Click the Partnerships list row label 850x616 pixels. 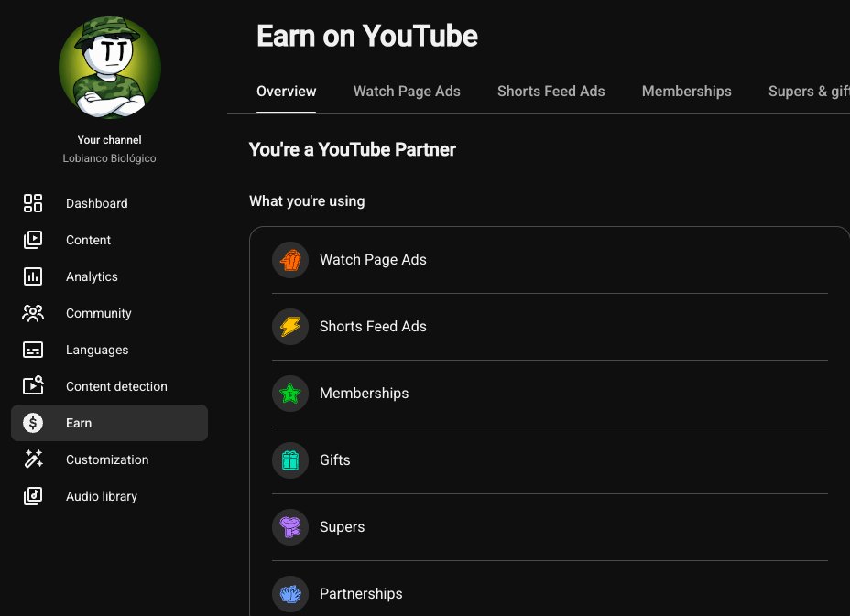pos(361,594)
